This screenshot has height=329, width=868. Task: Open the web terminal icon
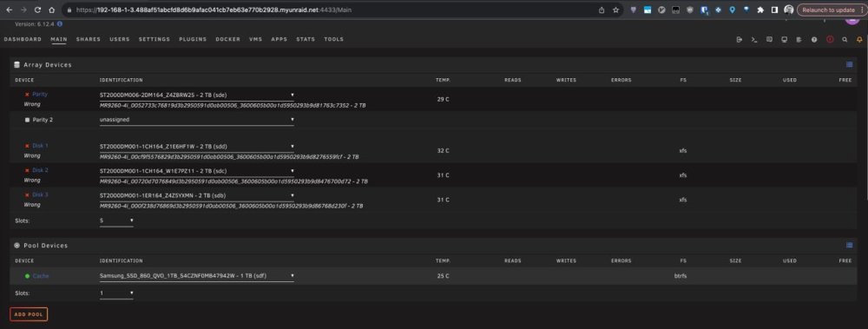(x=754, y=39)
